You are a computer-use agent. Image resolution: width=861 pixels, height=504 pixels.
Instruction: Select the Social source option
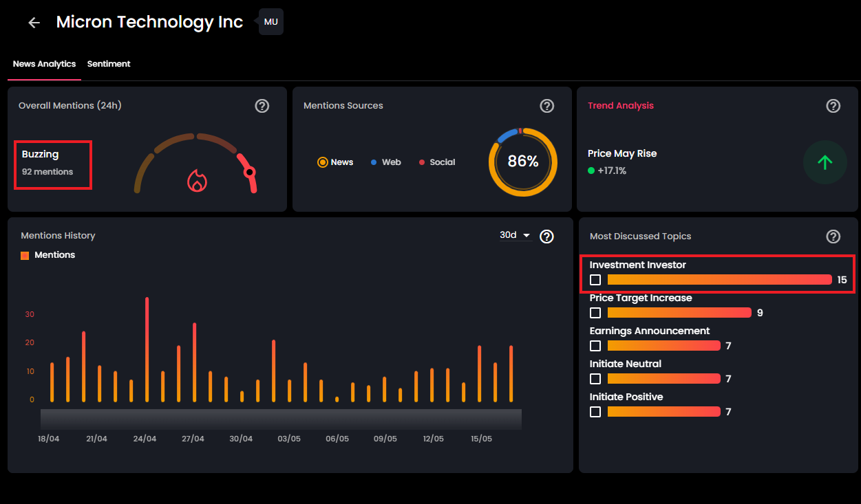coord(437,162)
